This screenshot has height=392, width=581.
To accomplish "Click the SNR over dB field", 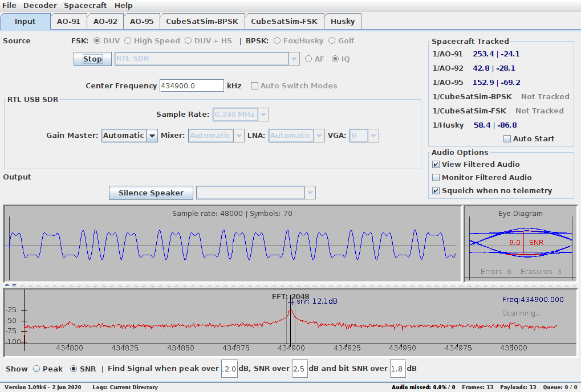I will coord(300,369).
